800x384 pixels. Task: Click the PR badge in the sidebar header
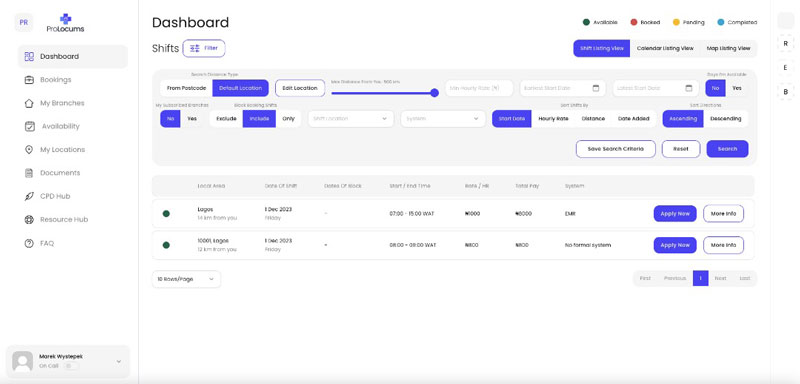click(23, 22)
